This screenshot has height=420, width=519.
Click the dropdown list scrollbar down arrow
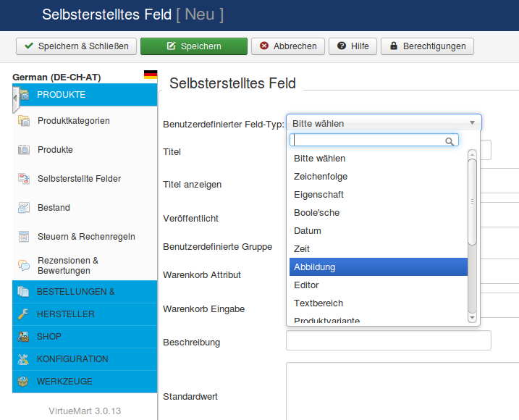pos(473,317)
